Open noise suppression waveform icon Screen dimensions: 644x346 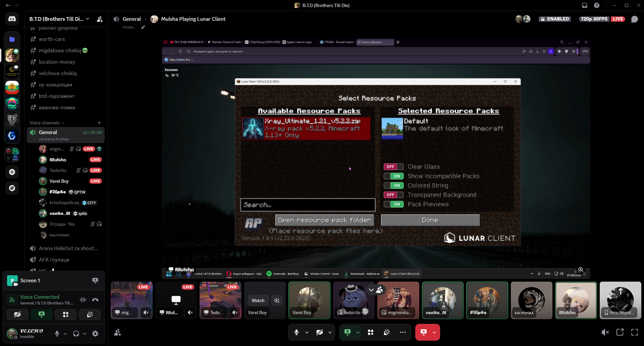pos(83,300)
